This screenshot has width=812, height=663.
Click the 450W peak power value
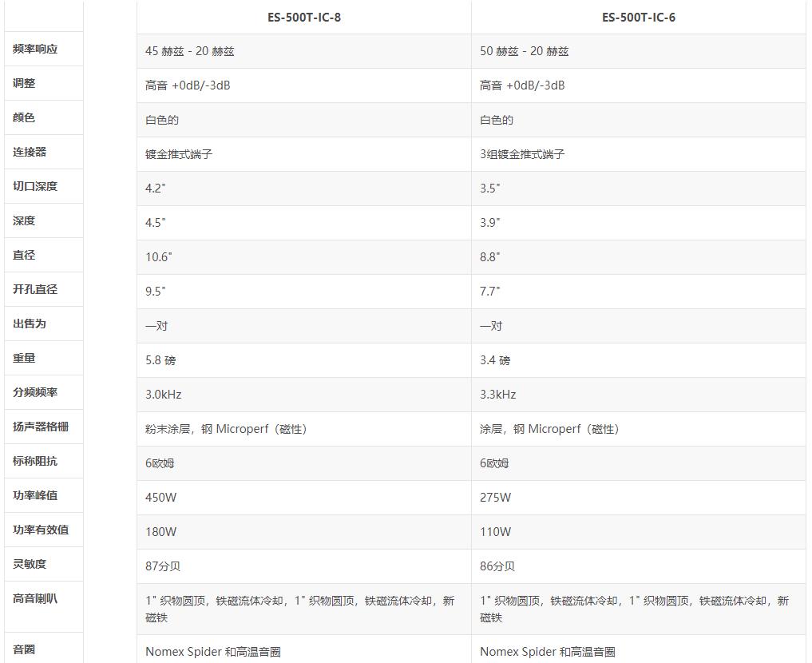point(161,498)
